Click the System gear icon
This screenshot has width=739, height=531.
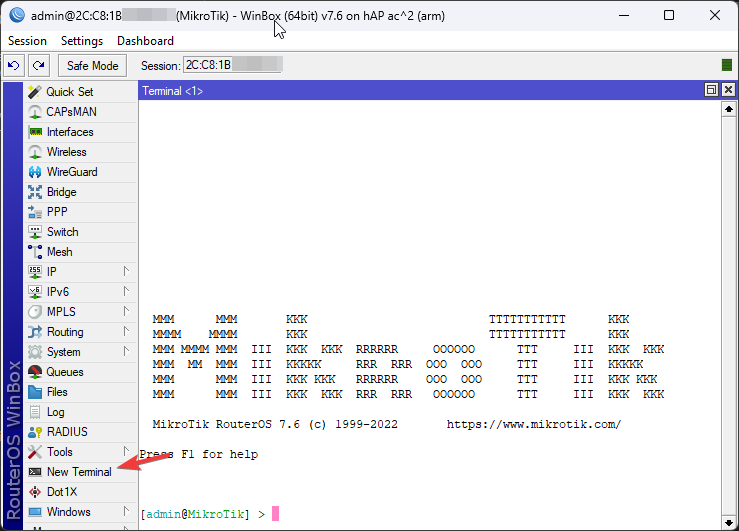coord(35,352)
